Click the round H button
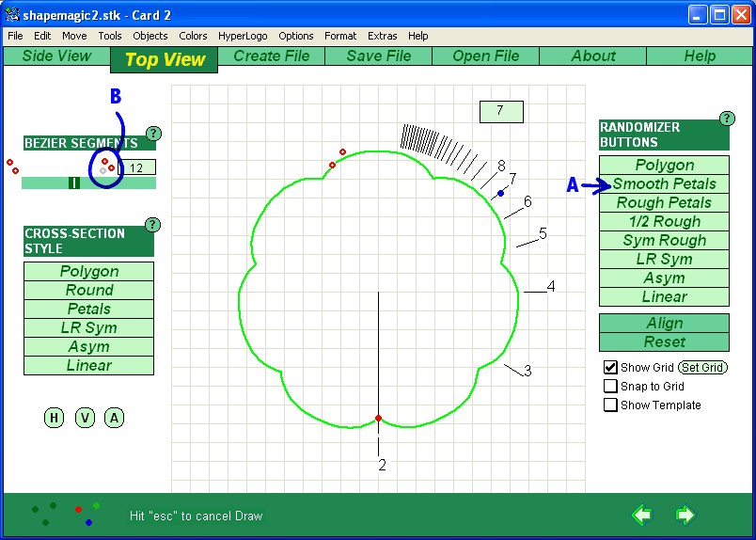This screenshot has width=756, height=540. pyautogui.click(x=54, y=418)
